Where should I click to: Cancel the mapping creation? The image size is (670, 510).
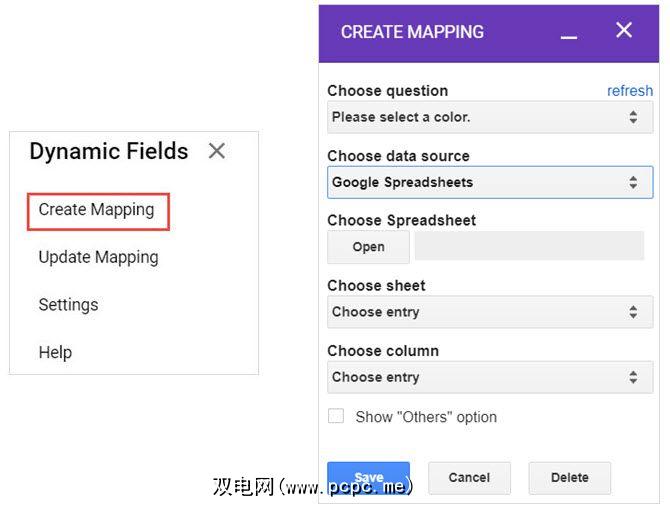click(469, 478)
